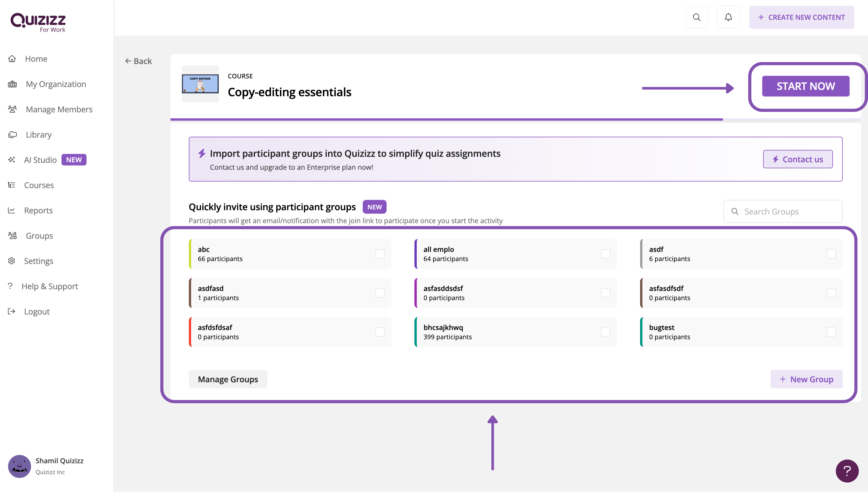The width and height of the screenshot is (868, 492).
Task: Enable the bugtest group checkbox
Action: 831,332
